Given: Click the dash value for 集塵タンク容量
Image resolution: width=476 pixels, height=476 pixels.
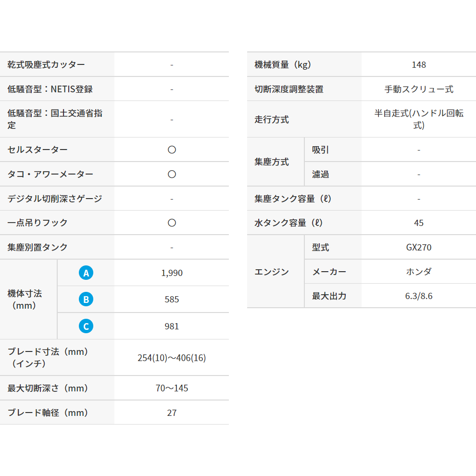Looking at the screenshot, I should coord(419,199).
